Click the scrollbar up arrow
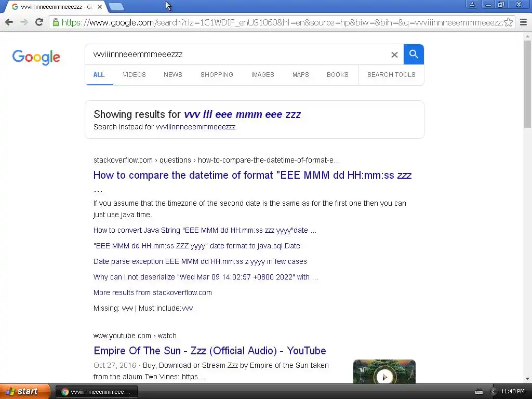Viewport: 532px width, 399px height. point(527,36)
